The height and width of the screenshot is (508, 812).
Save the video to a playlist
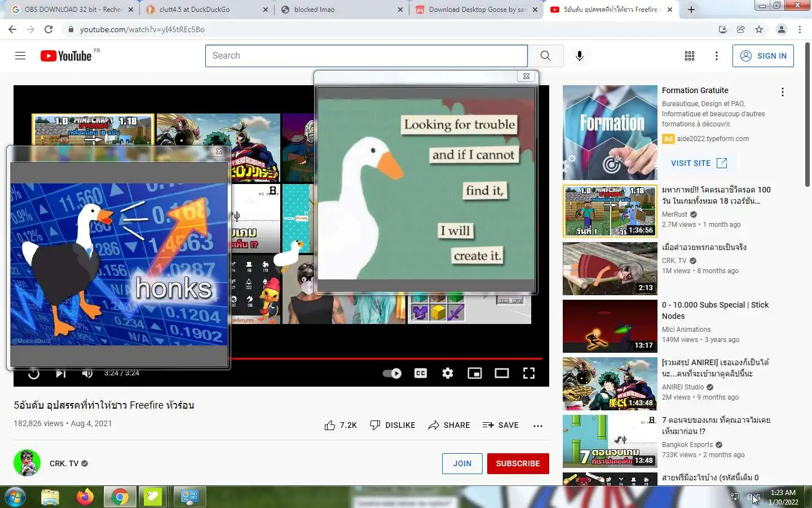[501, 425]
